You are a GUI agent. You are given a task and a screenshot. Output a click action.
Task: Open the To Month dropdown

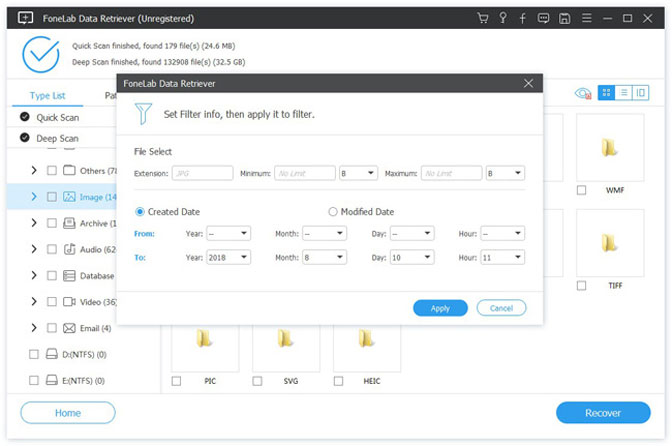(324, 257)
